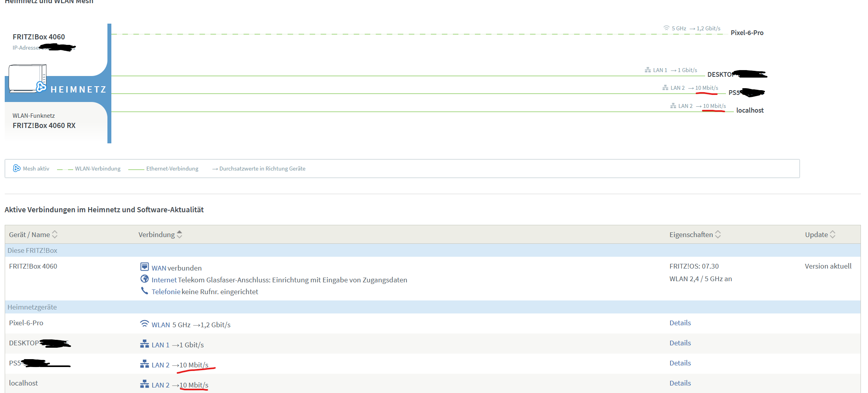Click the Heimnetzgeräte section header
This screenshot has width=868, height=393.
pyautogui.click(x=432, y=307)
